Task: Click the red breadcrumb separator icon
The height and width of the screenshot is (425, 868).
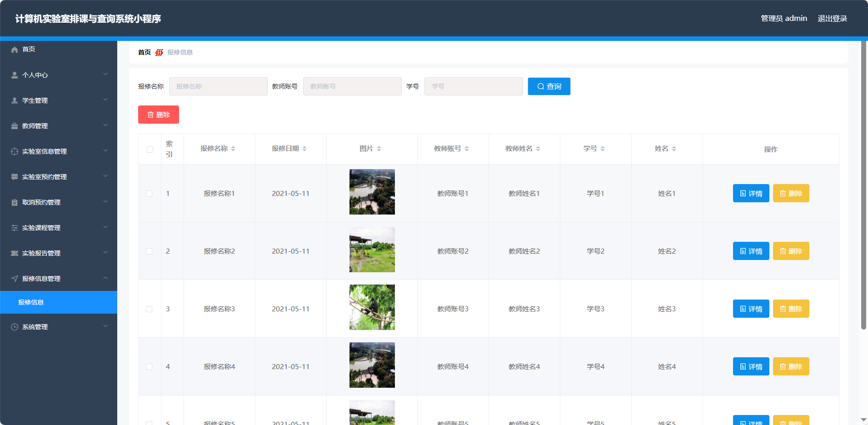Action: pyautogui.click(x=159, y=52)
